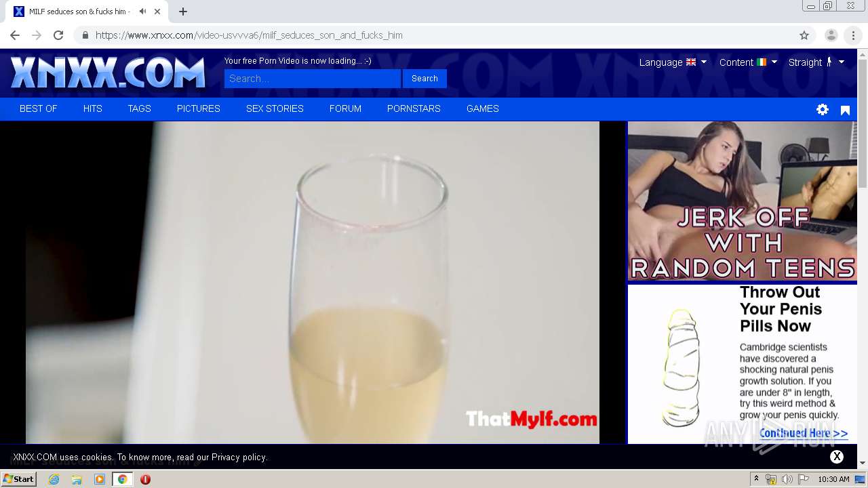Expand the Straight orientation dropdown
The width and height of the screenshot is (868, 488).
816,62
